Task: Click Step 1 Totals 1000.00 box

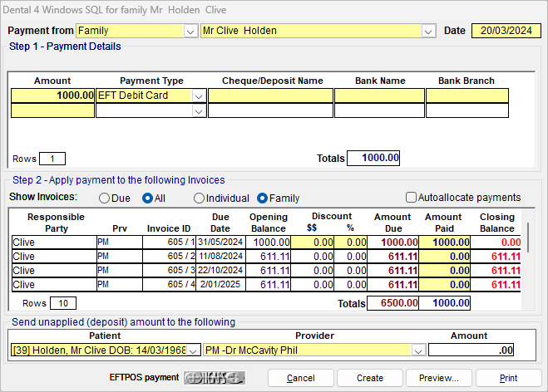Action: point(373,158)
